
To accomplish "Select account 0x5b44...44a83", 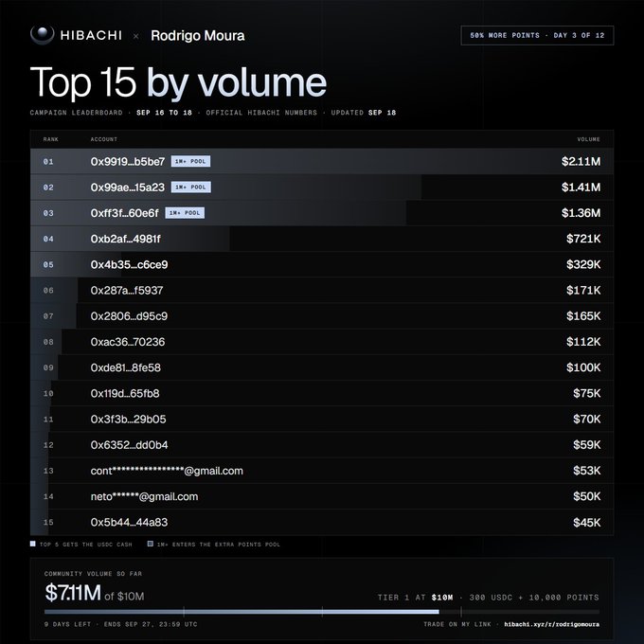I will pos(129,523).
